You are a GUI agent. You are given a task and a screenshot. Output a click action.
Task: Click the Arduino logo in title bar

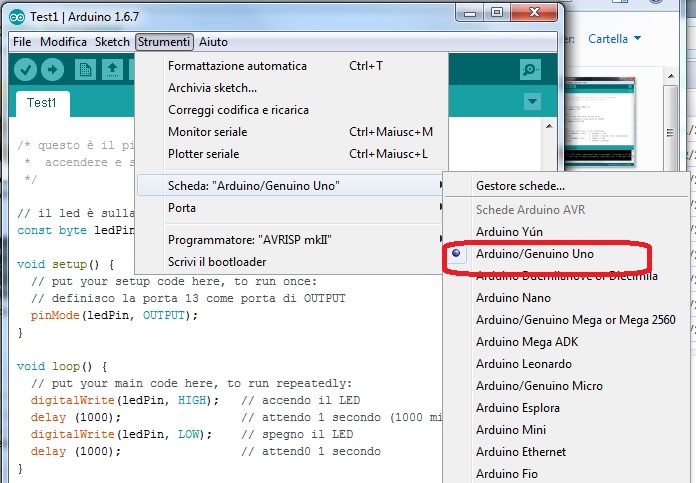pyautogui.click(x=17, y=17)
